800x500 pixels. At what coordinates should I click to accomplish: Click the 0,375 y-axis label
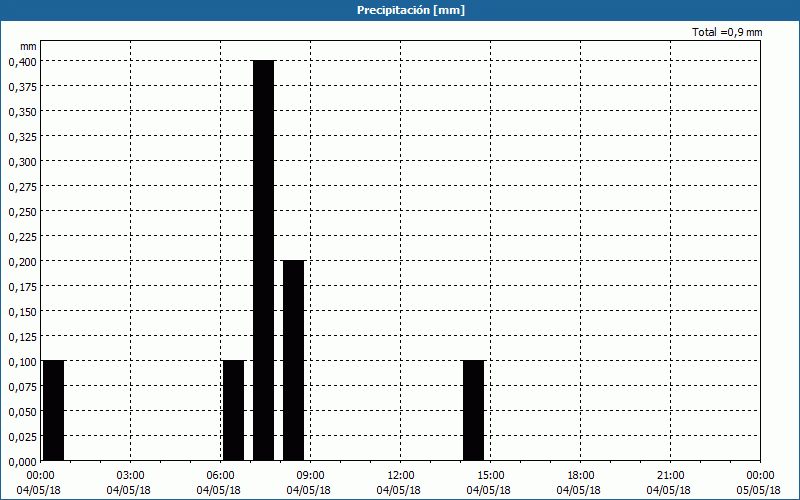pos(22,87)
